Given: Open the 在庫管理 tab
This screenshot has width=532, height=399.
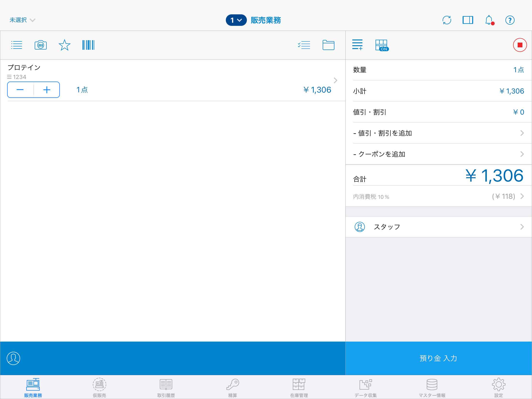Looking at the screenshot, I should [x=299, y=388].
